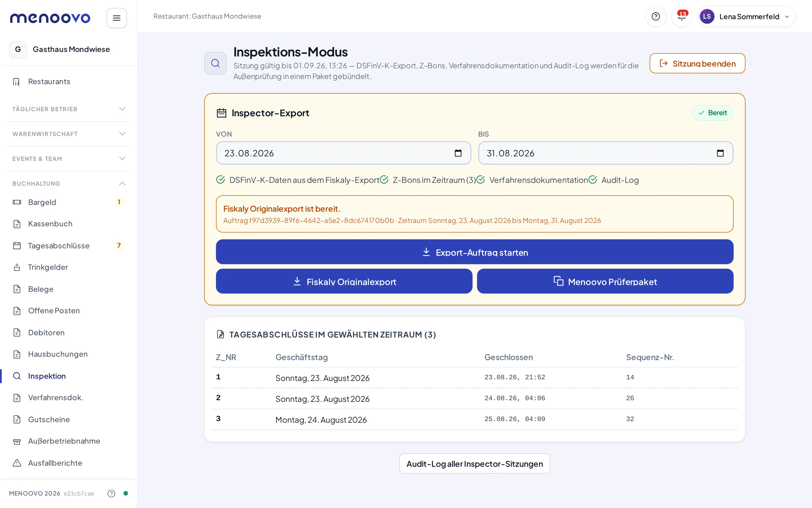Click the BIS date field 31.08.2026
Image resolution: width=812 pixels, height=508 pixels.
[605, 153]
